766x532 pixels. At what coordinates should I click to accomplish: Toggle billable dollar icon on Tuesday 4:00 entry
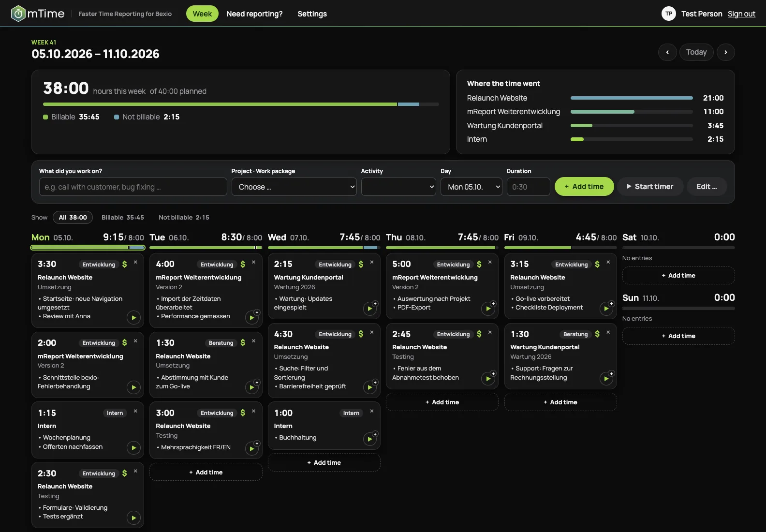(243, 264)
